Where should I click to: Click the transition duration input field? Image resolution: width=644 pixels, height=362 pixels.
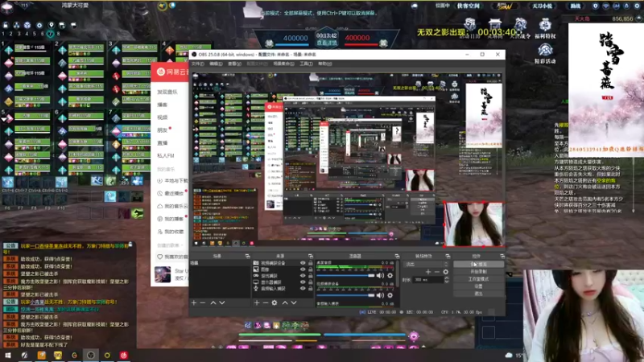click(x=428, y=279)
